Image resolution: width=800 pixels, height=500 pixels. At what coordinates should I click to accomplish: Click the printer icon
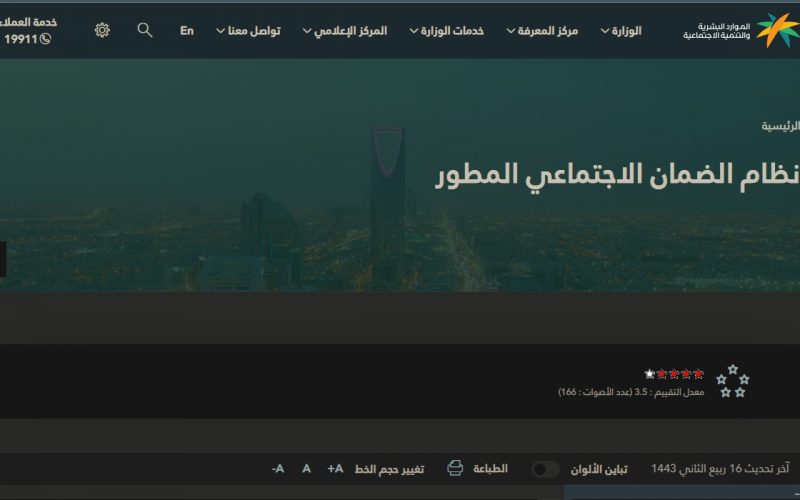click(455, 468)
